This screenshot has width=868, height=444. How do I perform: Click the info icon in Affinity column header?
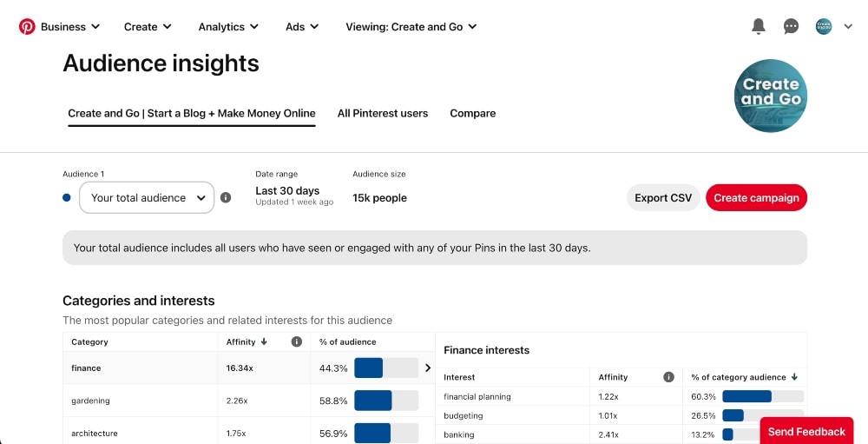(297, 341)
